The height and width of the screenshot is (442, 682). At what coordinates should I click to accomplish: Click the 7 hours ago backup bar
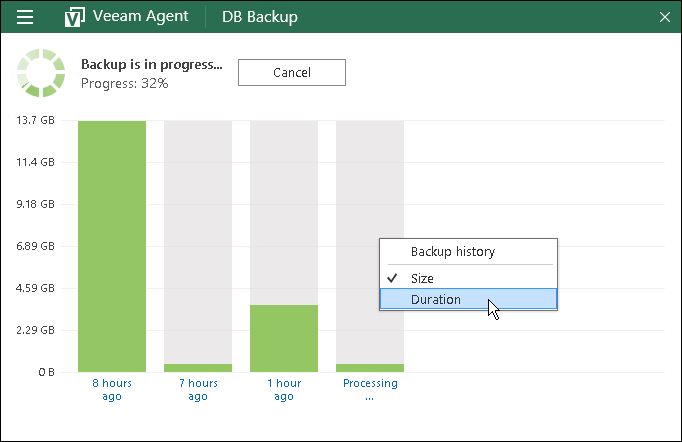pyautogui.click(x=198, y=367)
